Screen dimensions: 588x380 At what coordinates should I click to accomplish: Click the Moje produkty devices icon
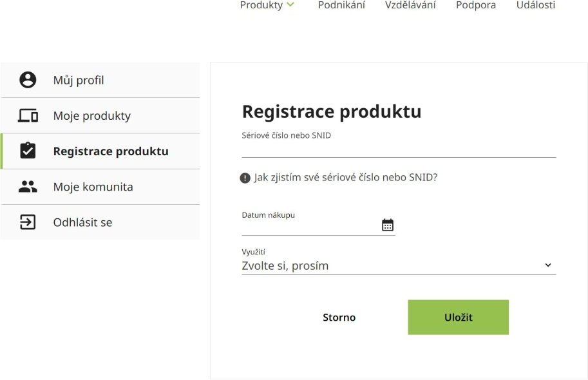28,116
